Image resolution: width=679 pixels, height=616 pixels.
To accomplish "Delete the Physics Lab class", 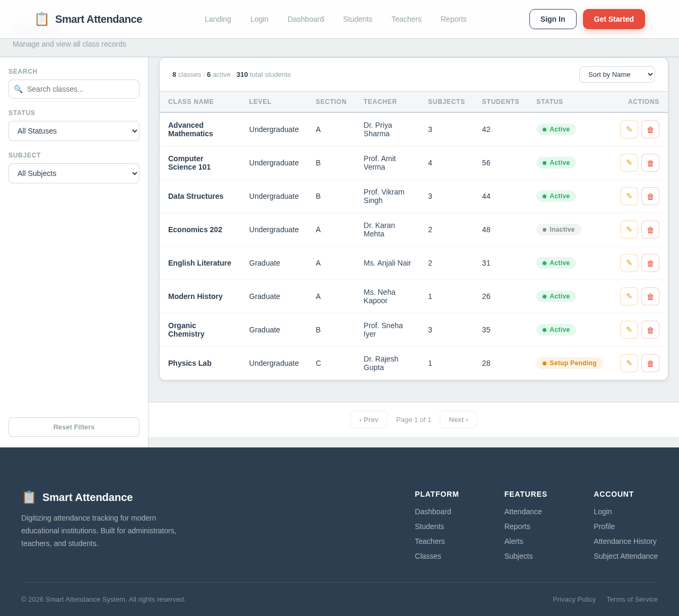I will [x=650, y=363].
